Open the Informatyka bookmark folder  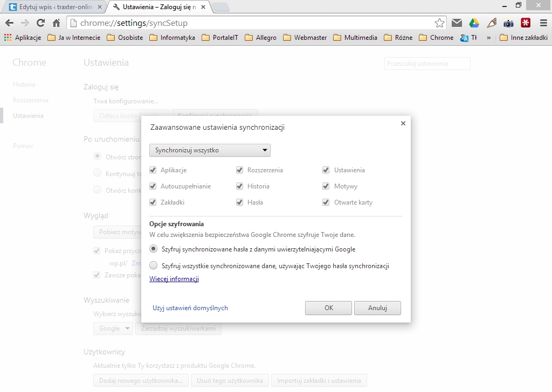[172, 38]
